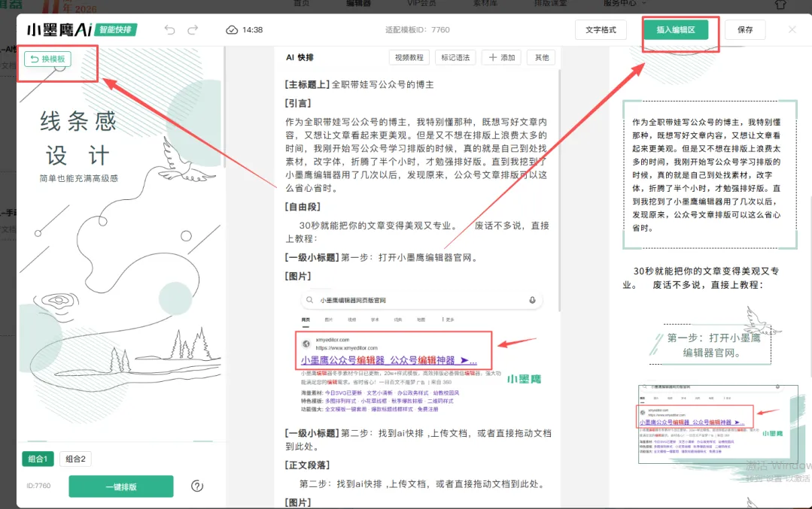The image size is (812, 509).
Task: Open the 视频教程 tutorial
Action: [409, 57]
